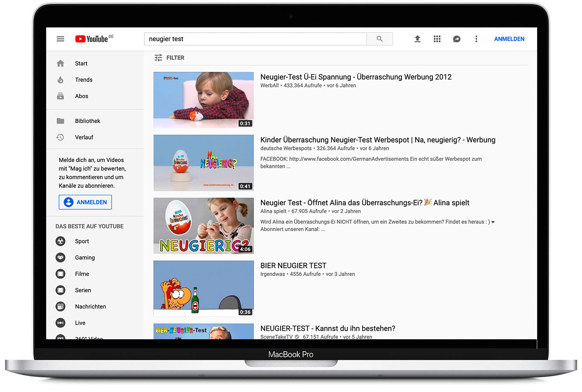
Task: Click the DAS BESTE AUF YOUTUBE heading
Action: pyautogui.click(x=90, y=226)
